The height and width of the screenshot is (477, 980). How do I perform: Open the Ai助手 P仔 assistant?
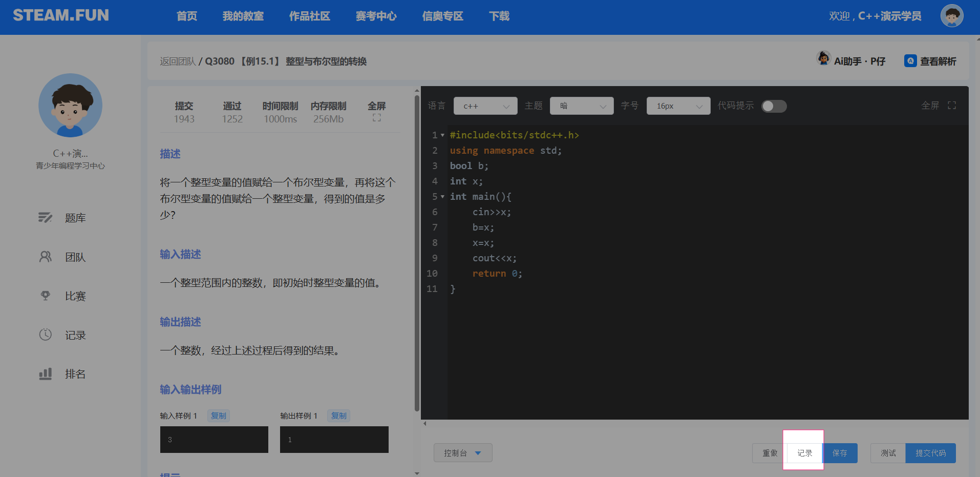pyautogui.click(x=851, y=61)
